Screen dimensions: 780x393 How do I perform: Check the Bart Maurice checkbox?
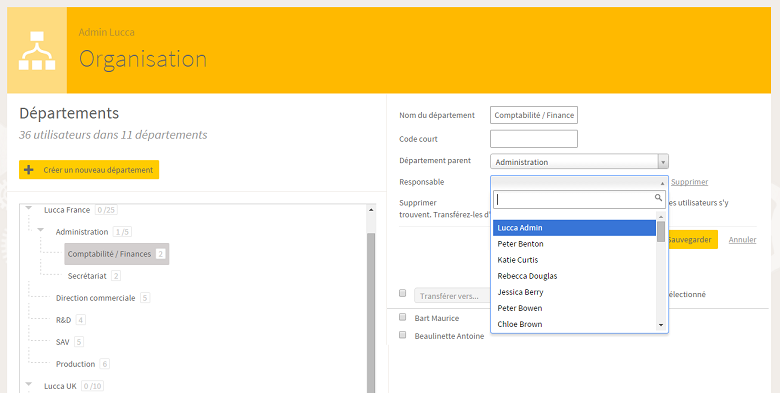pos(402,316)
